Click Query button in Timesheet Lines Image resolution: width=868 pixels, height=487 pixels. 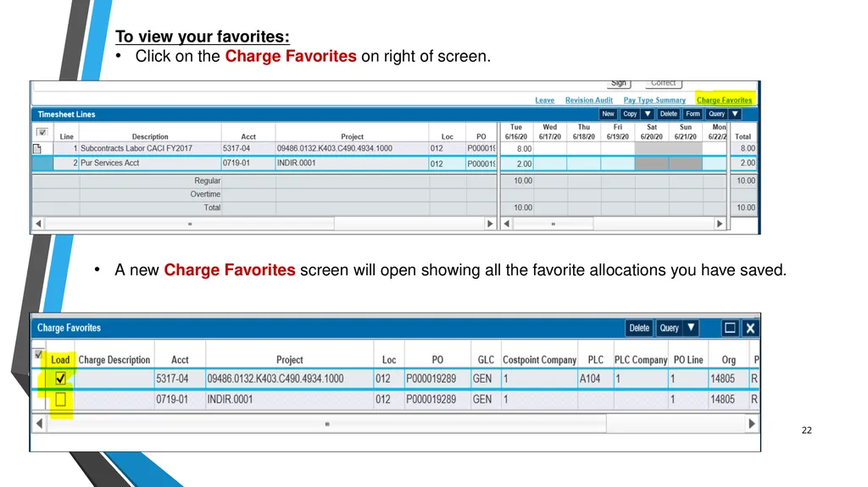716,114
